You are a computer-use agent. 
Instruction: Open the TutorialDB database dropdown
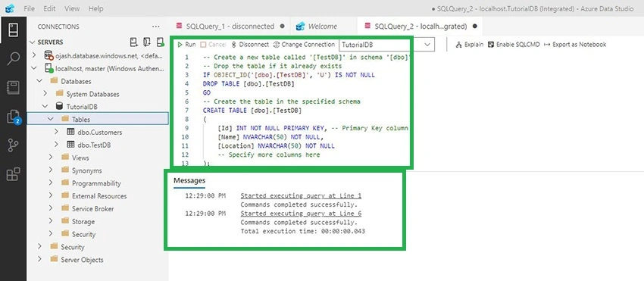coord(386,45)
